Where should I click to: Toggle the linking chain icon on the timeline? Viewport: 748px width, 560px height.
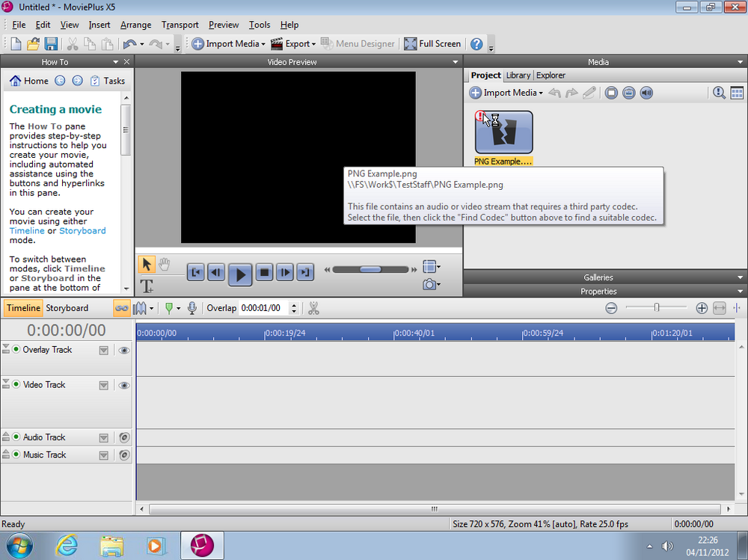click(x=122, y=308)
